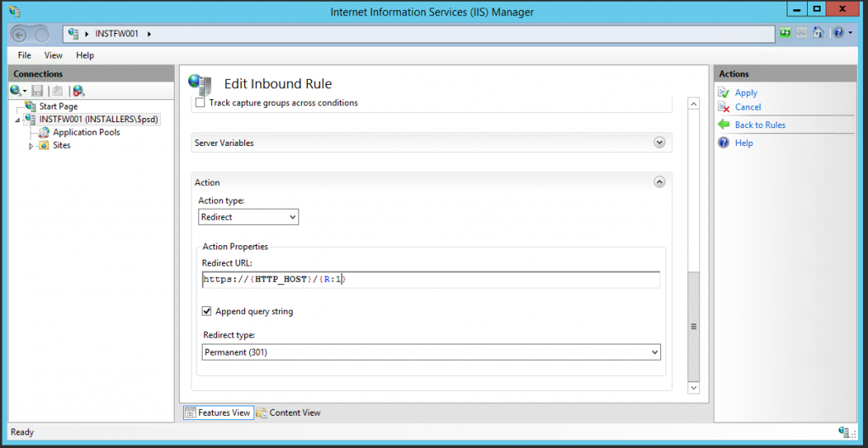Viewport: 868px width, 448px height.
Task: Switch to Content View tab
Action: pos(288,412)
